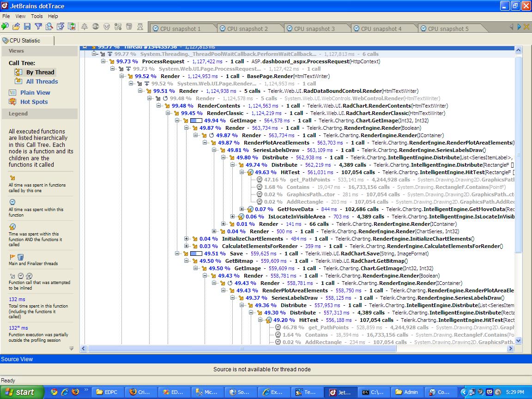Screen dimensions: 532x399
Task: Expand the GetMoveData 844 ms node
Action: pyautogui.click(x=242, y=209)
